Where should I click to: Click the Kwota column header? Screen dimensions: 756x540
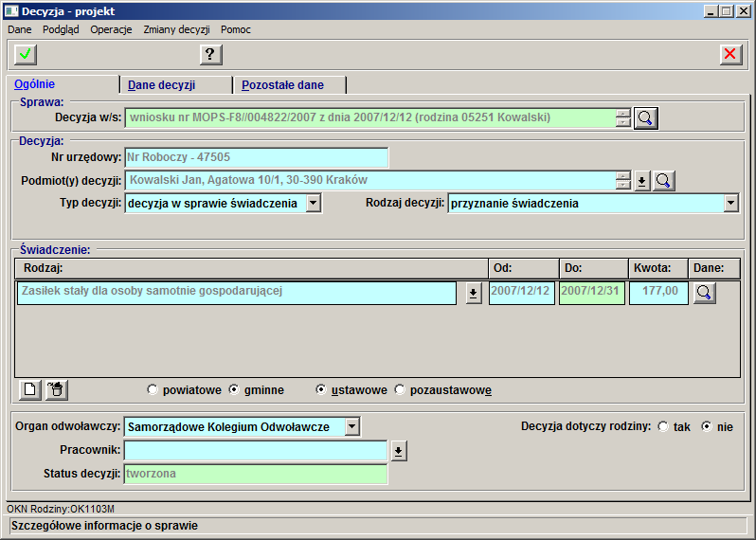(658, 268)
